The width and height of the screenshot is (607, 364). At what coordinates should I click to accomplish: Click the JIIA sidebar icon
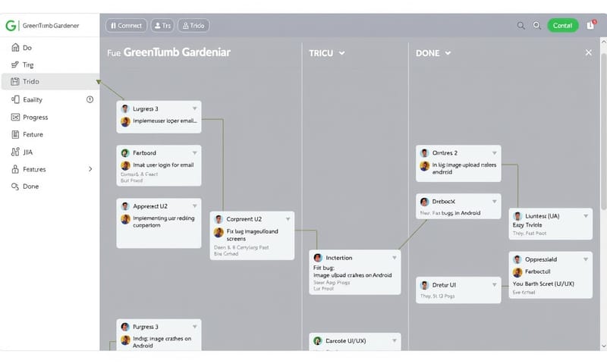[x=16, y=152]
